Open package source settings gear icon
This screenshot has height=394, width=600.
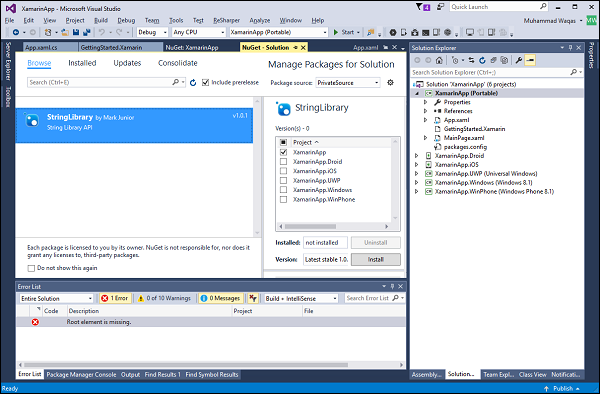[x=390, y=82]
